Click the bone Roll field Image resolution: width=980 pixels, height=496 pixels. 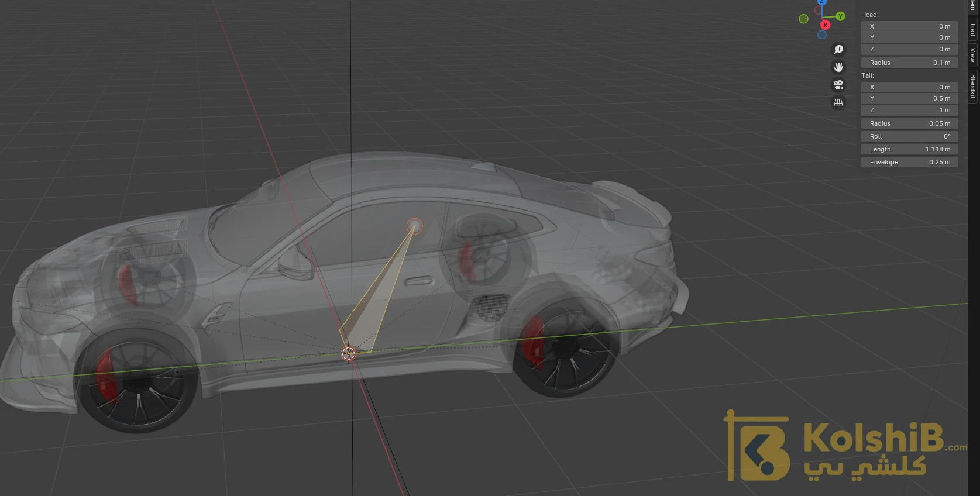tap(909, 136)
